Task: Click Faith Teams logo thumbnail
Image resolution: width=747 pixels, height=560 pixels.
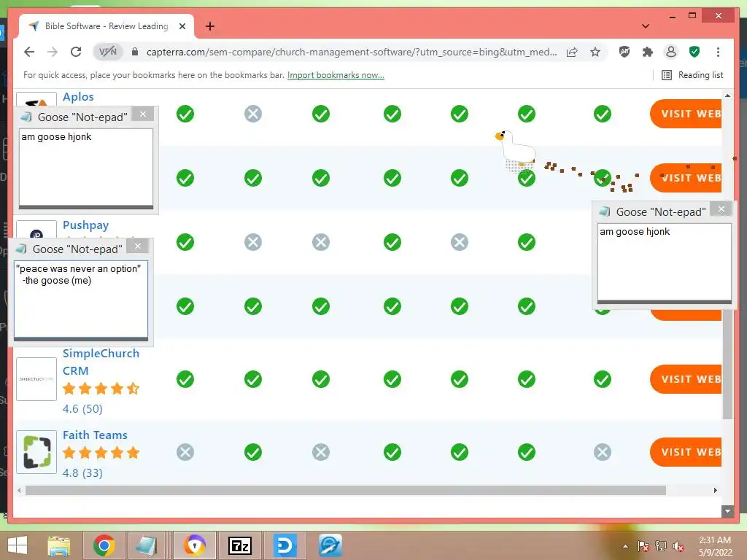Action: tap(36, 452)
